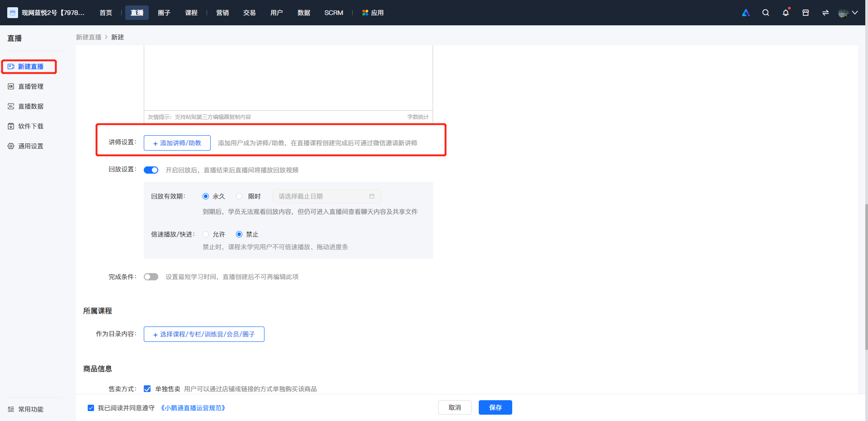Click the blue triangle logo icon
This screenshot has width=868, height=421.
(746, 13)
